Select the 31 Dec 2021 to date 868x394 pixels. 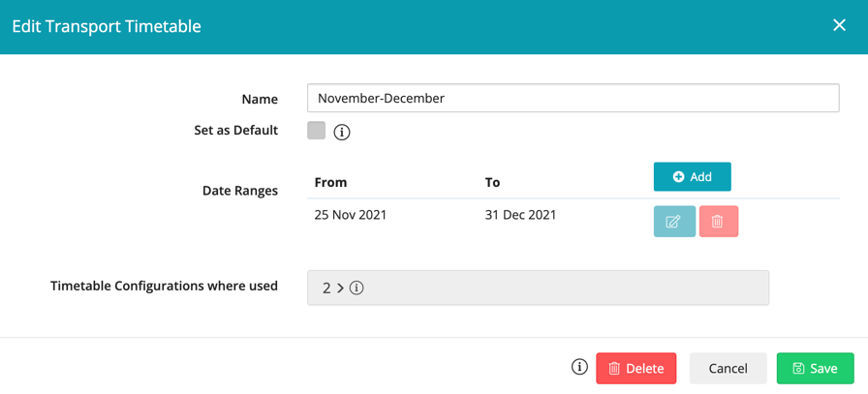tap(520, 215)
